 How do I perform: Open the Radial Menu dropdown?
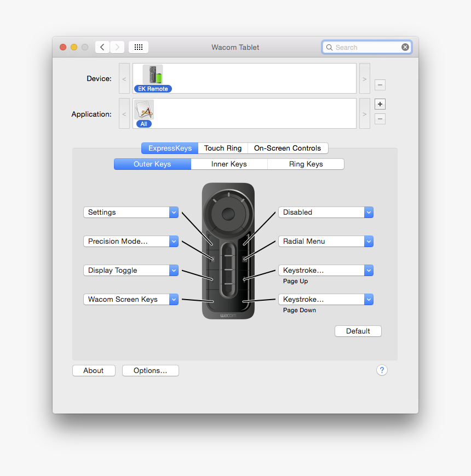click(x=326, y=242)
